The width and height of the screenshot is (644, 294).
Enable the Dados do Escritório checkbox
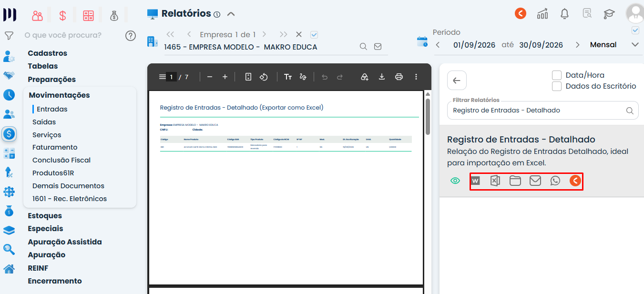pos(556,86)
